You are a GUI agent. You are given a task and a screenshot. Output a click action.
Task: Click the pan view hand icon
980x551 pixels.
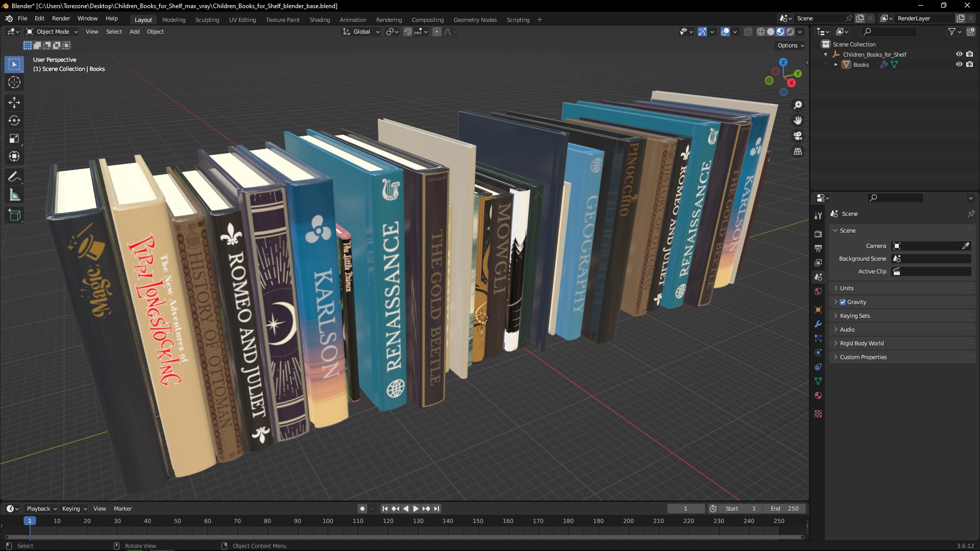[798, 120]
